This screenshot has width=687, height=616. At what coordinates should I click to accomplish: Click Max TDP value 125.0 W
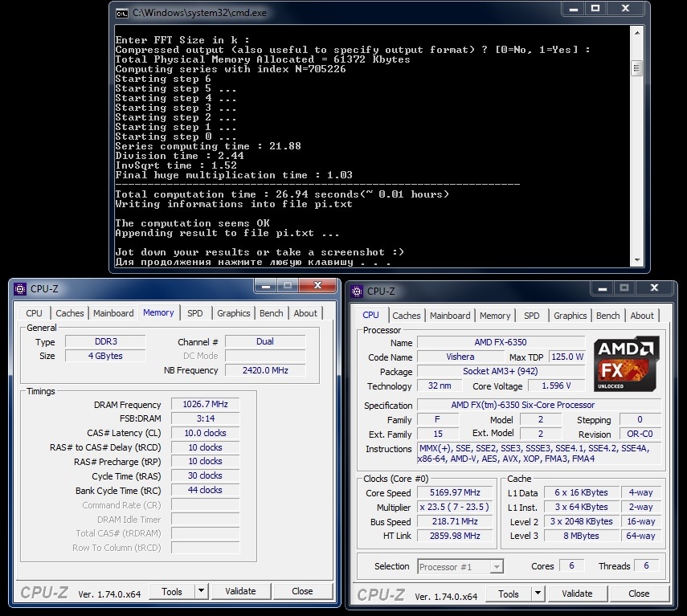[x=567, y=357]
